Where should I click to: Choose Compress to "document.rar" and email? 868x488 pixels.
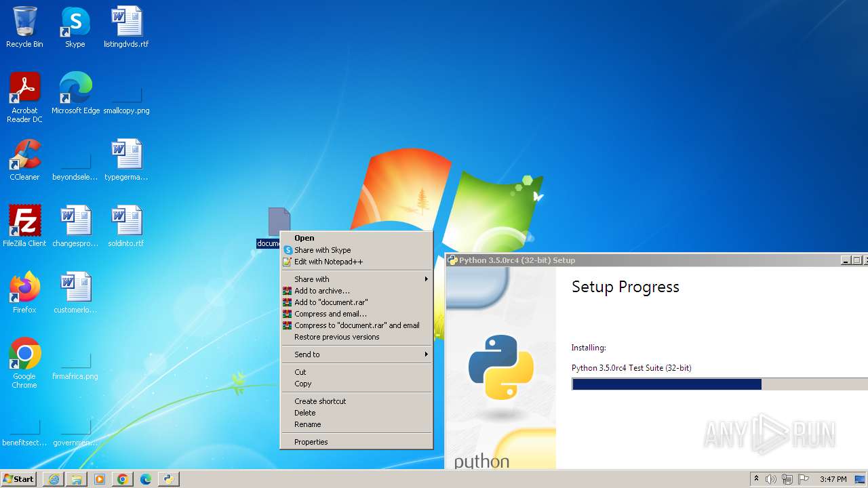tap(357, 325)
